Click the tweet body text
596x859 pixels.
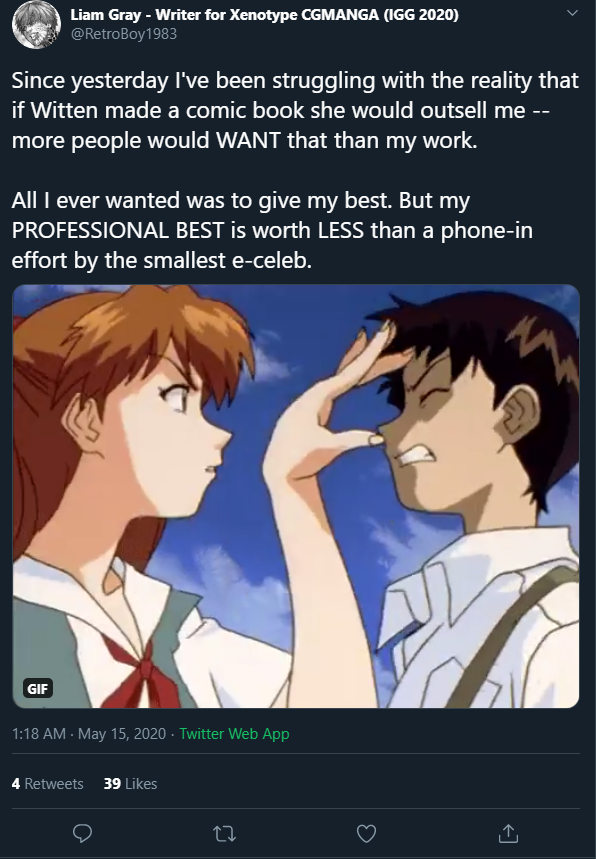[295, 170]
